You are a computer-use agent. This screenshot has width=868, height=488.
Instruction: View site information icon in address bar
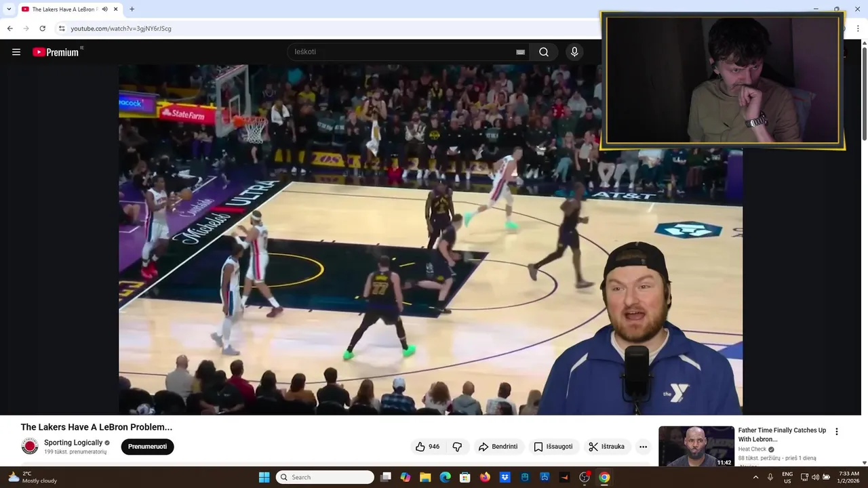[62, 28]
